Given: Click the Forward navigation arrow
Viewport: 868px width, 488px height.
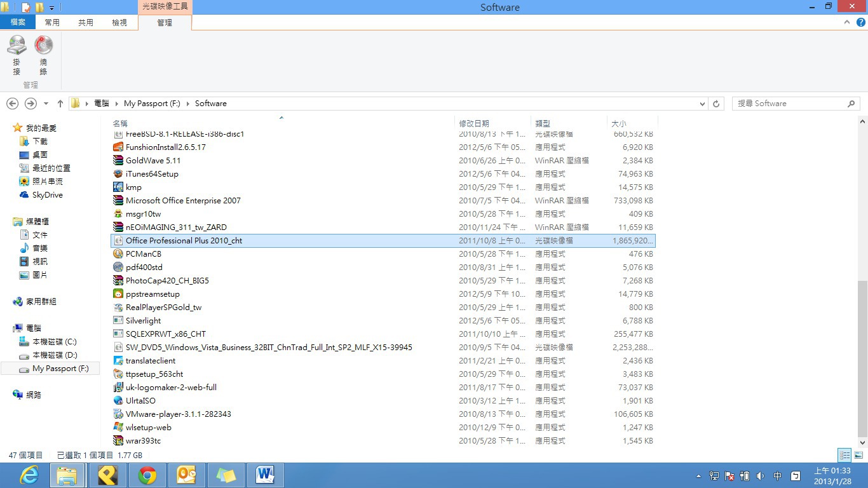Looking at the screenshot, I should [30, 104].
